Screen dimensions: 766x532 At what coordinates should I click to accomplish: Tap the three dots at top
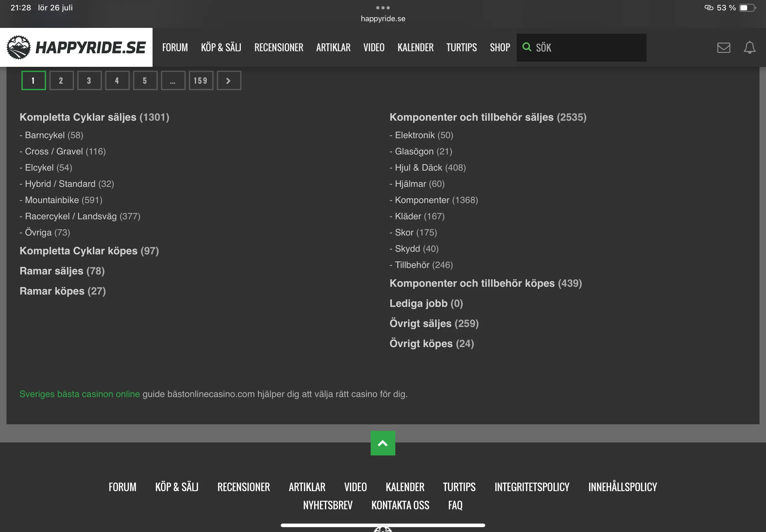pyautogui.click(x=382, y=8)
